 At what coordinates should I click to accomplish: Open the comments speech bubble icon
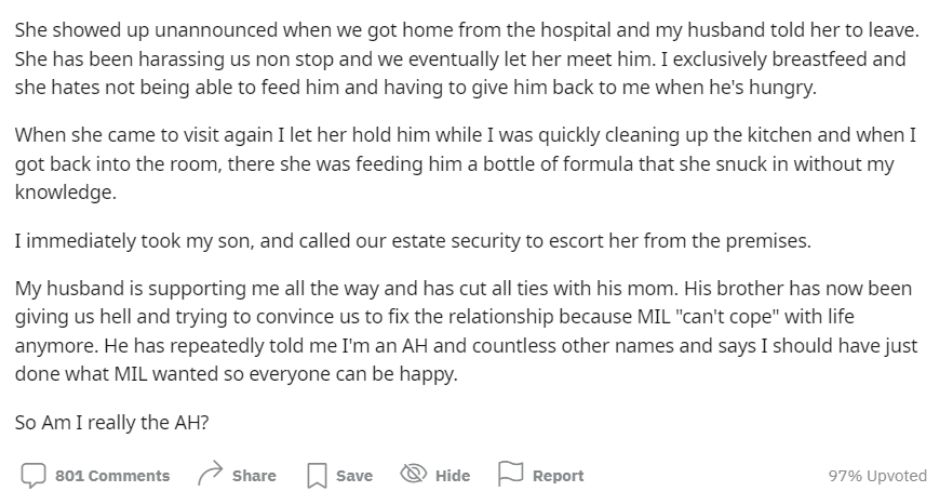33,476
